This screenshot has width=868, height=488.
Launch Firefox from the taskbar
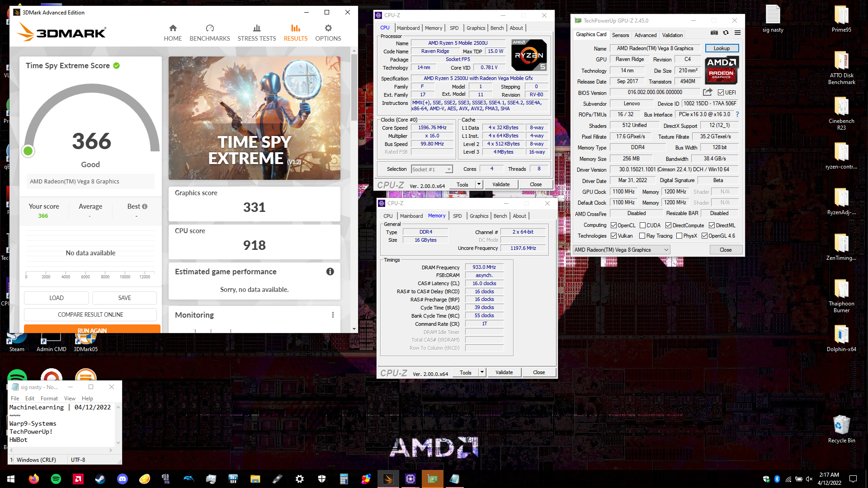(x=34, y=479)
